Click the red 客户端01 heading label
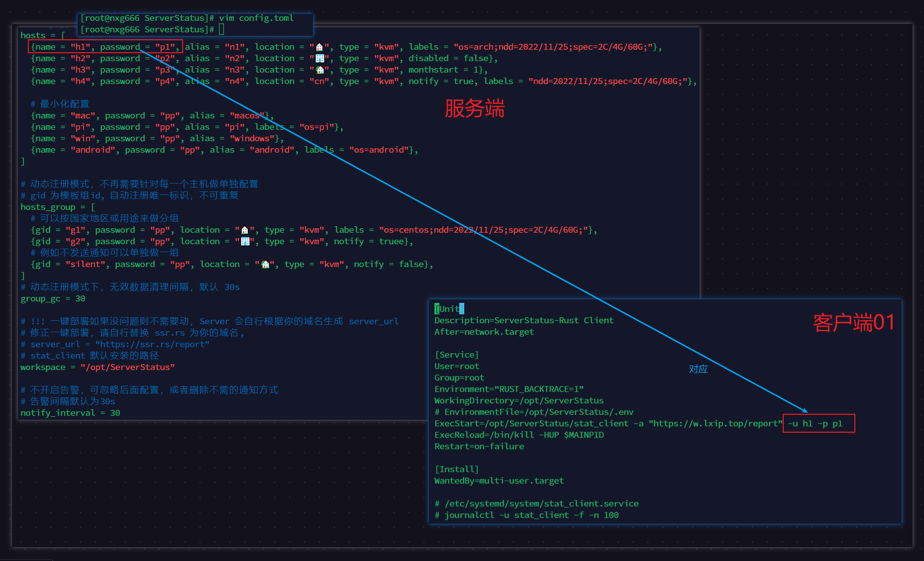924x561 pixels. 854,323
